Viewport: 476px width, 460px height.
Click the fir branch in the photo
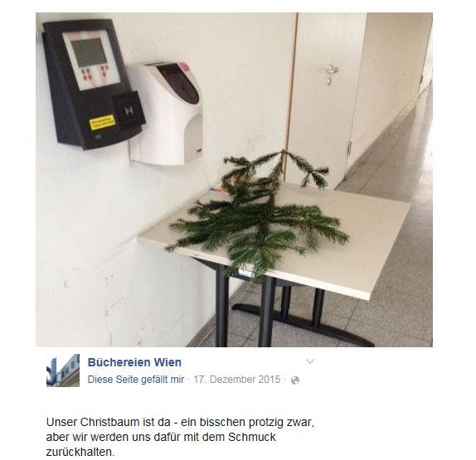[258, 215]
